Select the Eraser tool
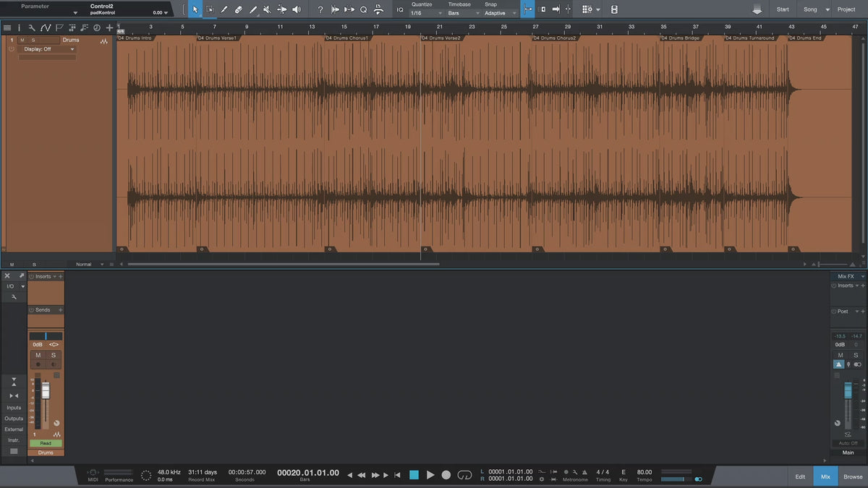The height and width of the screenshot is (488, 868). click(239, 9)
